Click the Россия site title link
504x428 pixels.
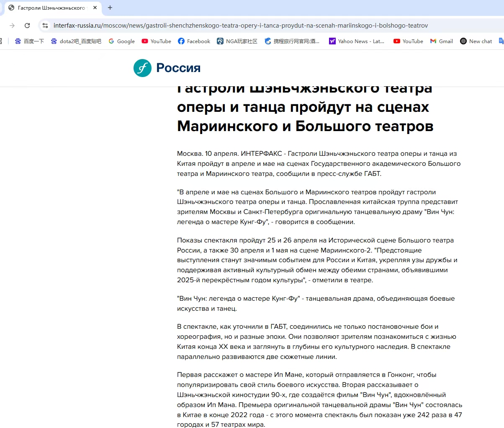pos(178,68)
